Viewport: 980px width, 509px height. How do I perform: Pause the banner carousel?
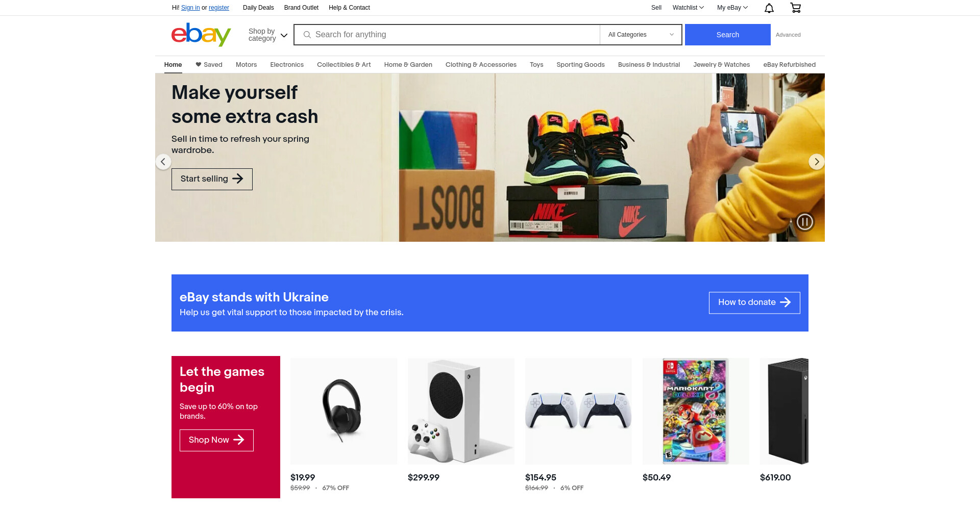click(x=805, y=222)
